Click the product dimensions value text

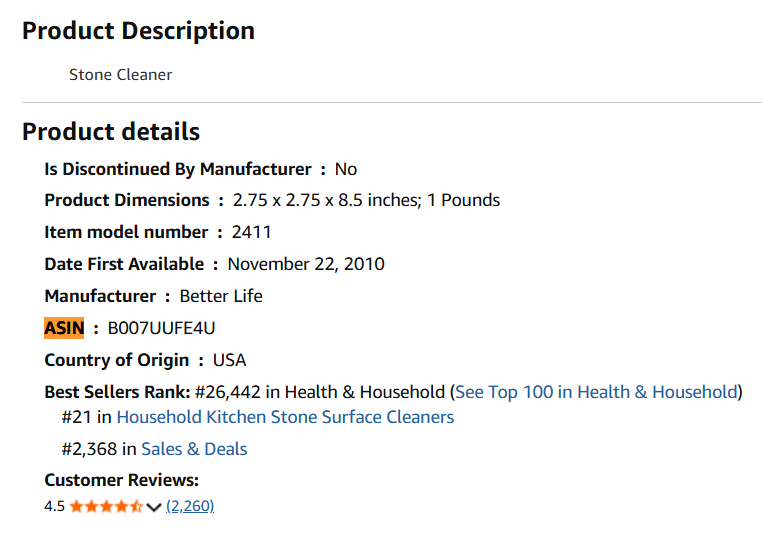[x=366, y=200]
